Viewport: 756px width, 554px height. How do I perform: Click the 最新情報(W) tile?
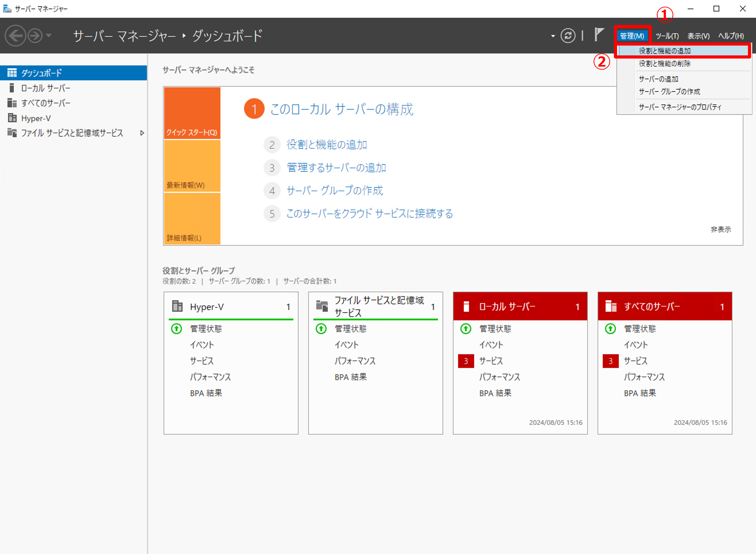pos(192,166)
